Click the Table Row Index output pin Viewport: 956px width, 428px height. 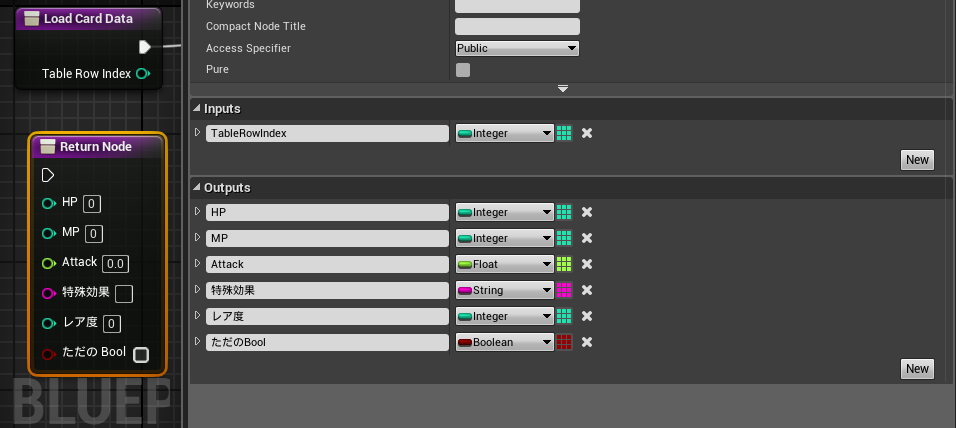143,74
